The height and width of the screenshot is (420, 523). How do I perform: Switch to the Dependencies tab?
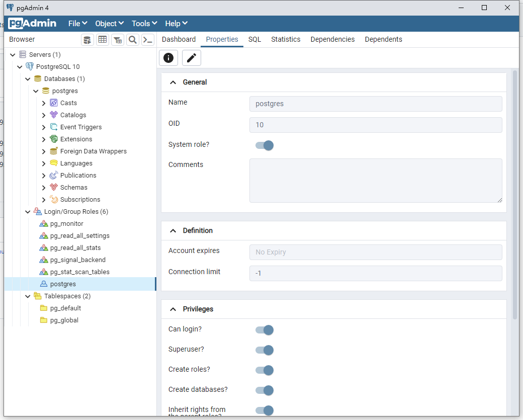click(x=332, y=39)
